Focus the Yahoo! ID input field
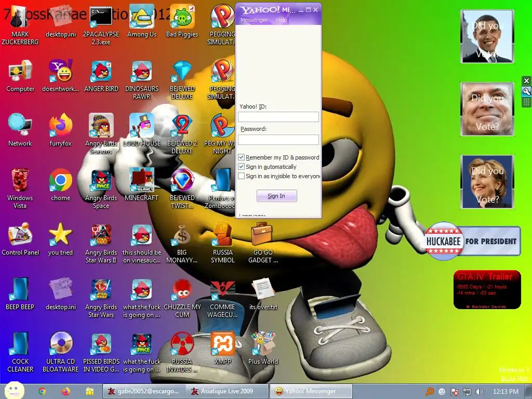This screenshot has width=532, height=399. [x=278, y=117]
